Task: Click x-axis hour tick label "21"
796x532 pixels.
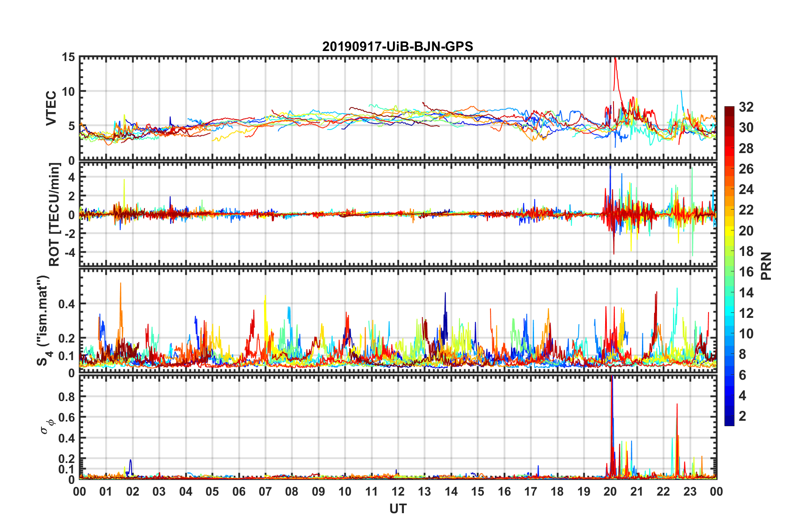Action: (x=637, y=491)
